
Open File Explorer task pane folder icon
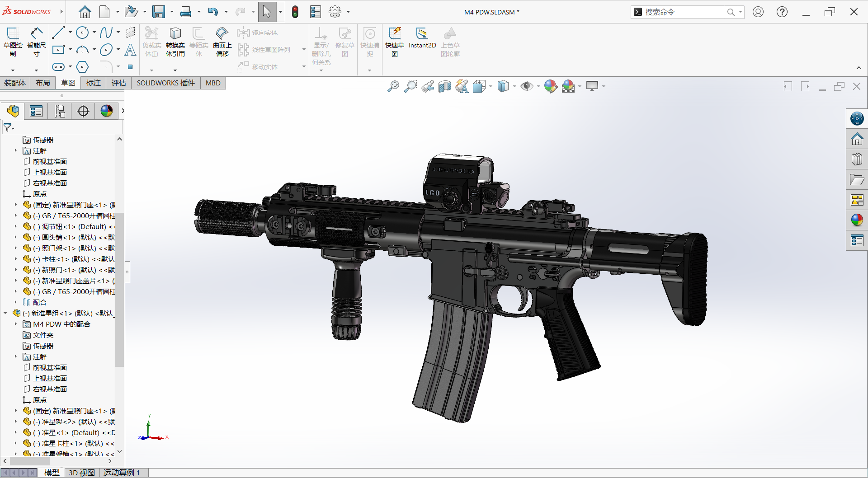[857, 179]
